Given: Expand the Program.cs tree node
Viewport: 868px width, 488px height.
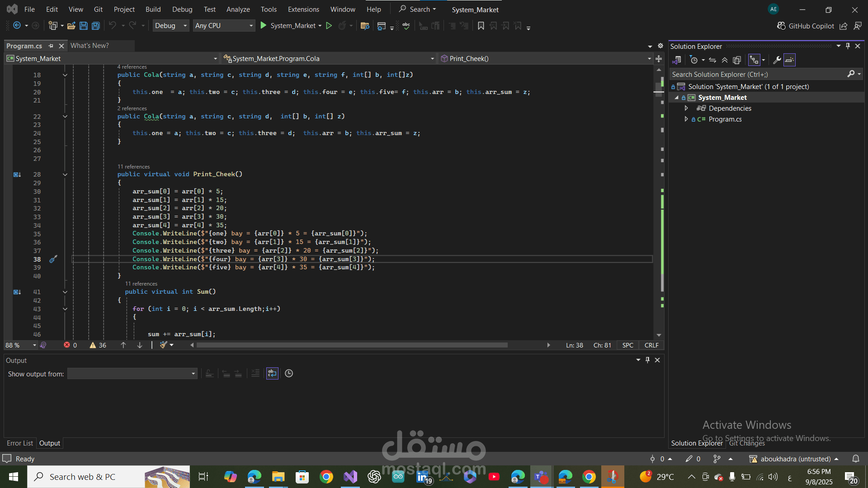Looking at the screenshot, I should coord(686,119).
